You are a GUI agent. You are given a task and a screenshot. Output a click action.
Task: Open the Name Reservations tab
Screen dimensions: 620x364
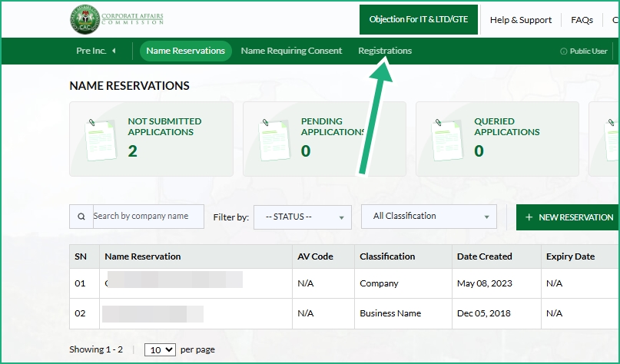click(185, 51)
